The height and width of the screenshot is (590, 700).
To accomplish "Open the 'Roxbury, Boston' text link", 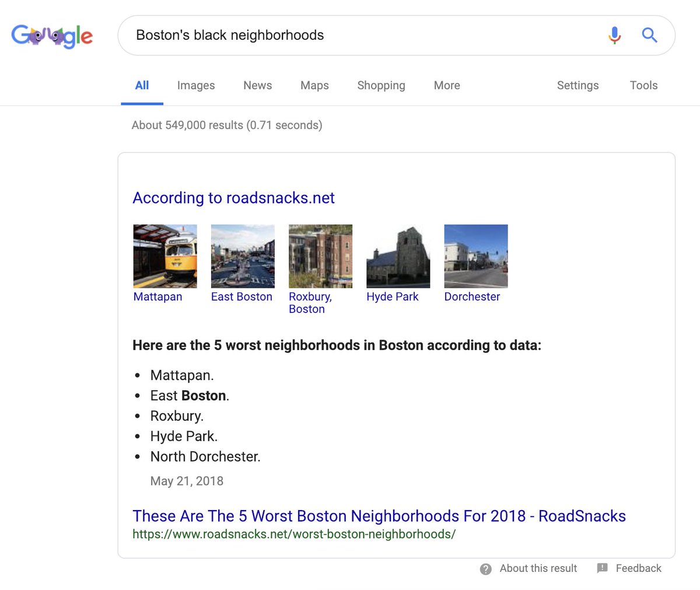I will [310, 303].
